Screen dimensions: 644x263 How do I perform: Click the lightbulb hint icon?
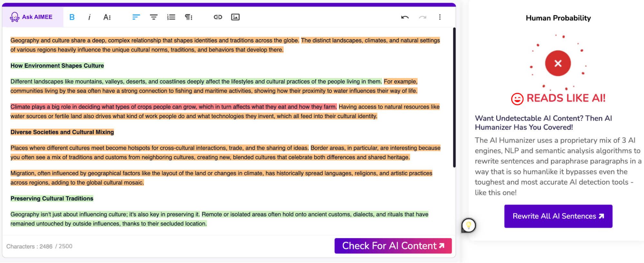[468, 225]
